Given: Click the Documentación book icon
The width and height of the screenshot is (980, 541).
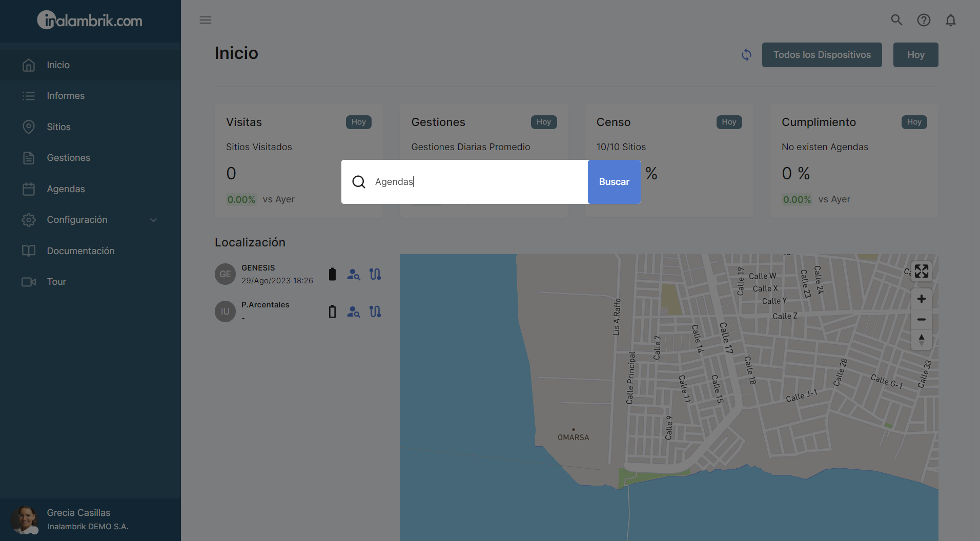Looking at the screenshot, I should click(x=29, y=251).
